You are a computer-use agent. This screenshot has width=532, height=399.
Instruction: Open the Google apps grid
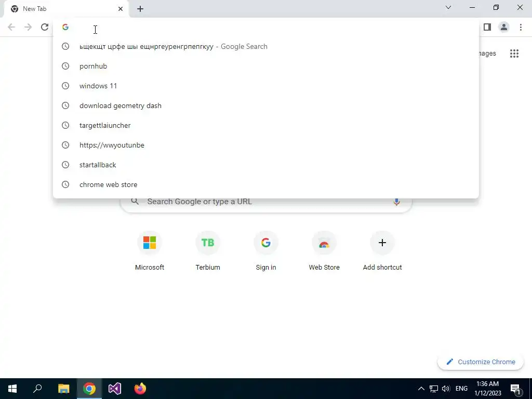[514, 54]
